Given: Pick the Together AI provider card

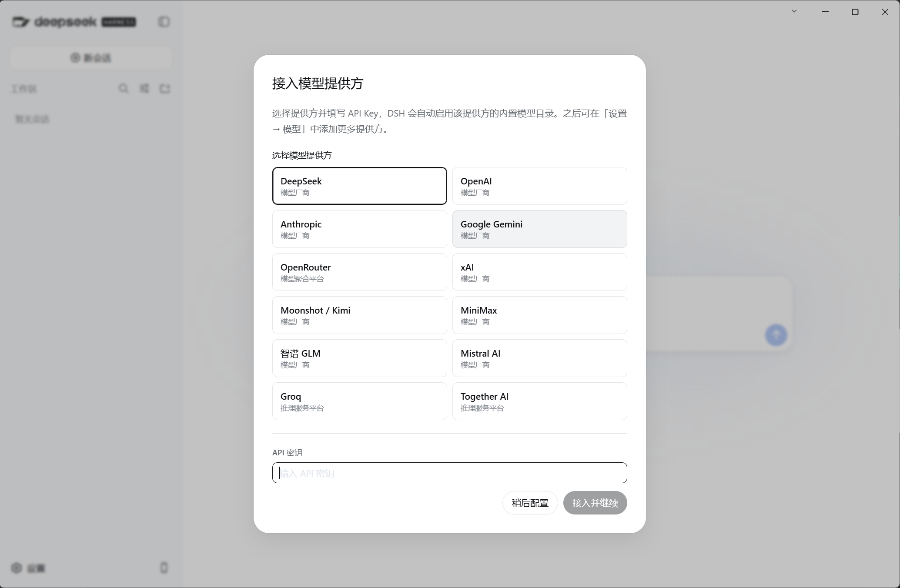Looking at the screenshot, I should [539, 401].
